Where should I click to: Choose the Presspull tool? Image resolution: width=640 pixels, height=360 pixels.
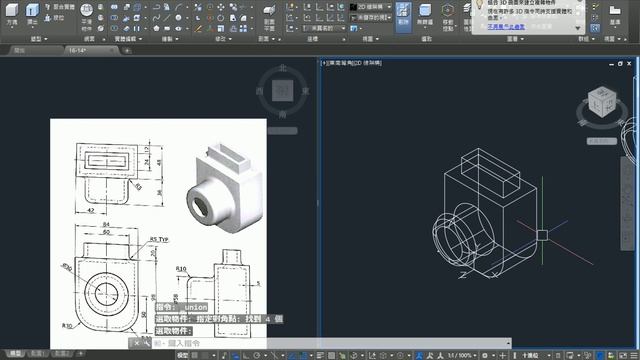(54, 18)
